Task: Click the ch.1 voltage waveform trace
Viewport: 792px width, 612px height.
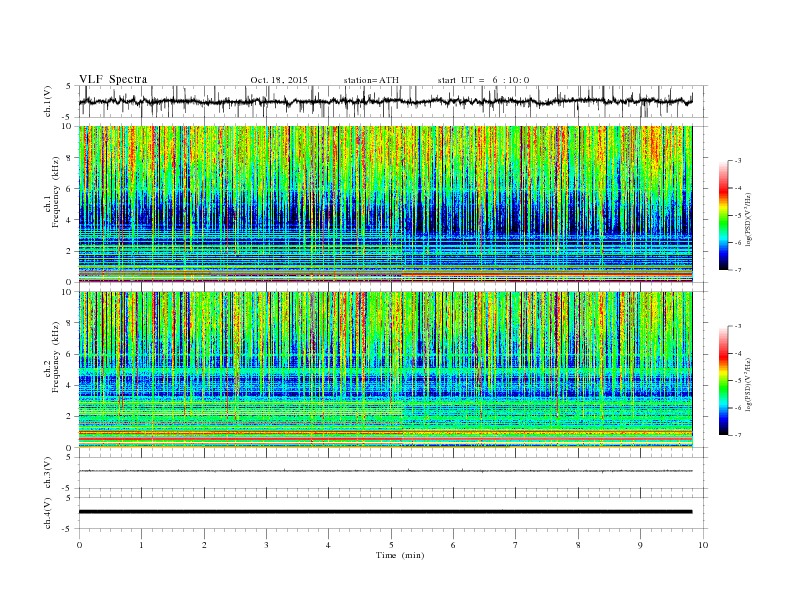Action: [x=385, y=101]
